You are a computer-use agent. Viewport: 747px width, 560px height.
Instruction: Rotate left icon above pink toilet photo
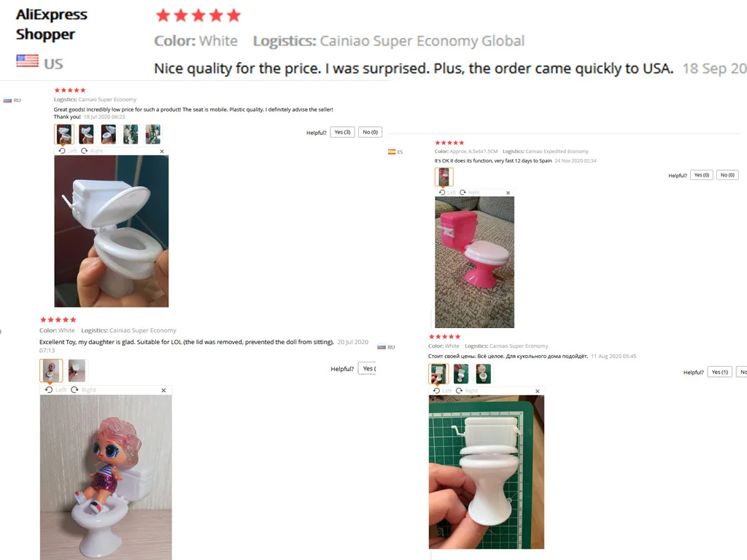pyautogui.click(x=442, y=192)
